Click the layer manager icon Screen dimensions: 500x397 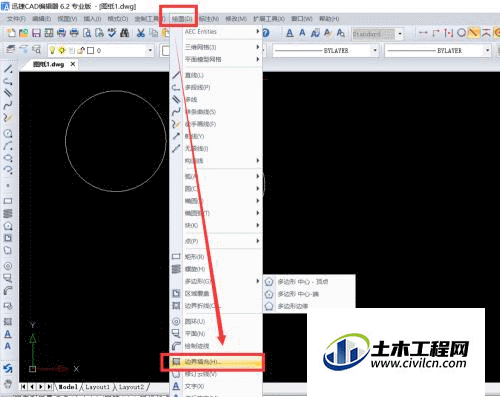point(11,50)
